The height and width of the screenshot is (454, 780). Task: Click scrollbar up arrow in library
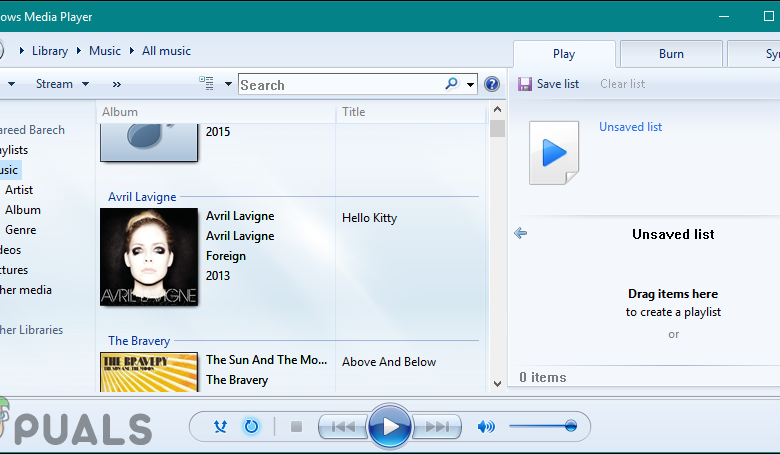tap(497, 109)
